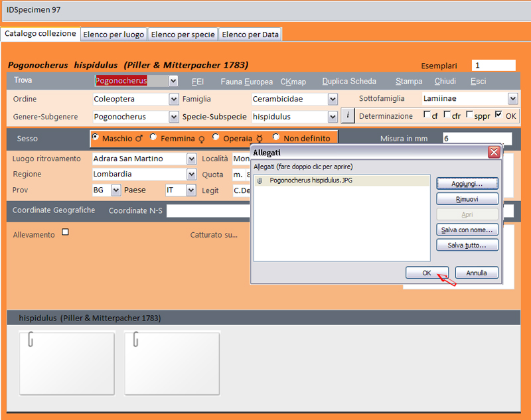The width and height of the screenshot is (531, 420).
Task: Click the paperclip icon on first attachment box
Action: point(30,340)
